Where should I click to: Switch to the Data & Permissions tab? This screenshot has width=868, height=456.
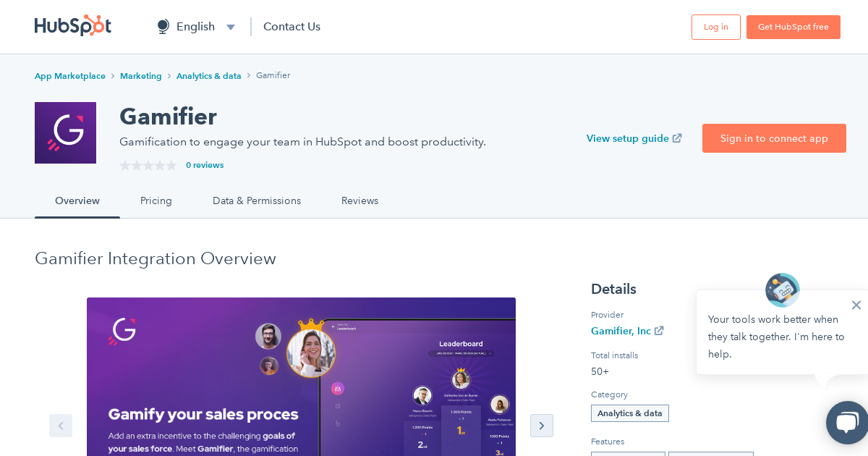[257, 200]
